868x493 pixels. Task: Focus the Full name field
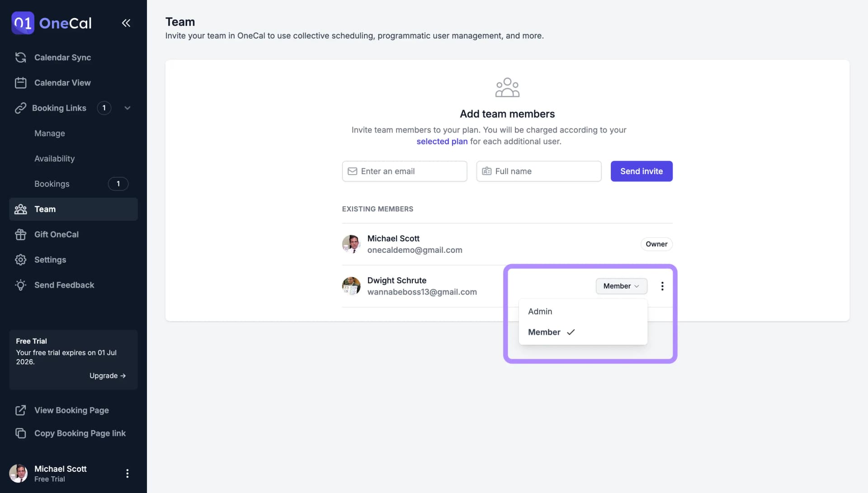tap(539, 171)
